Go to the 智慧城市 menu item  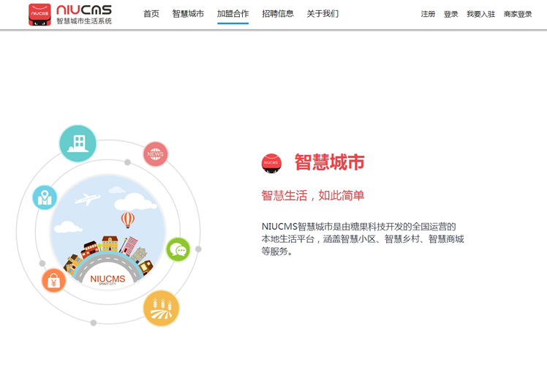pyautogui.click(x=188, y=14)
